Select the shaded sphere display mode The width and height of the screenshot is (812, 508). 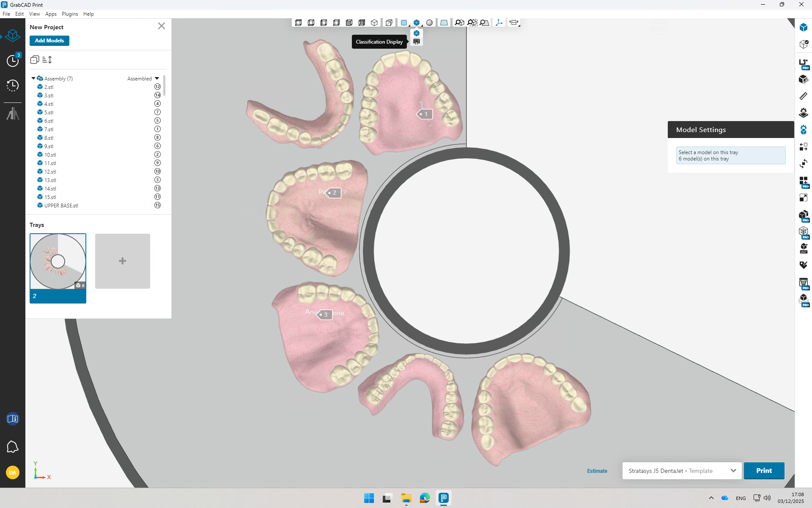[429, 23]
